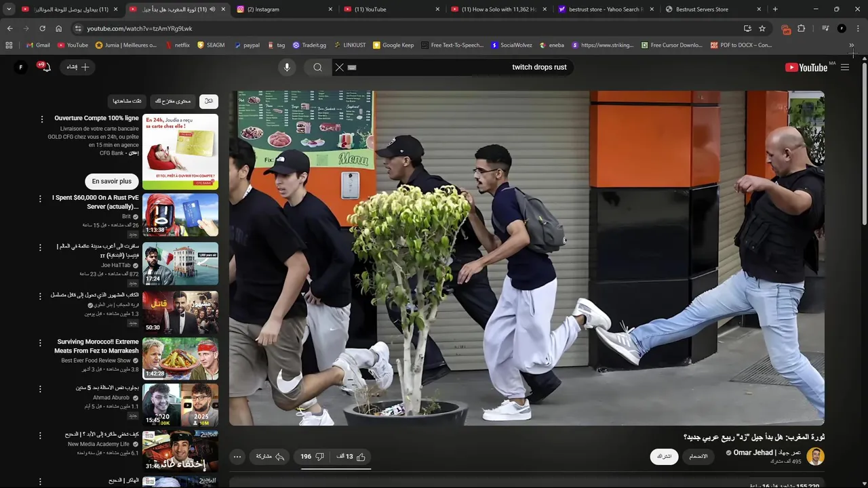Switch to the Bestrust Servers Store tab
This screenshot has width=868, height=488.
[x=713, y=9]
